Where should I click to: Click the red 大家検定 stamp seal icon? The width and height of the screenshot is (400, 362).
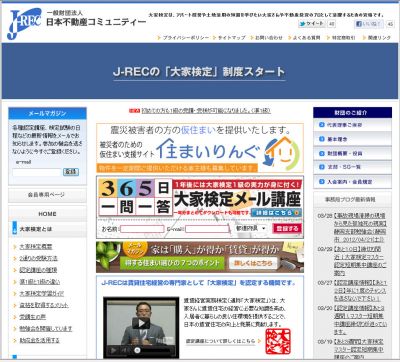(x=278, y=341)
